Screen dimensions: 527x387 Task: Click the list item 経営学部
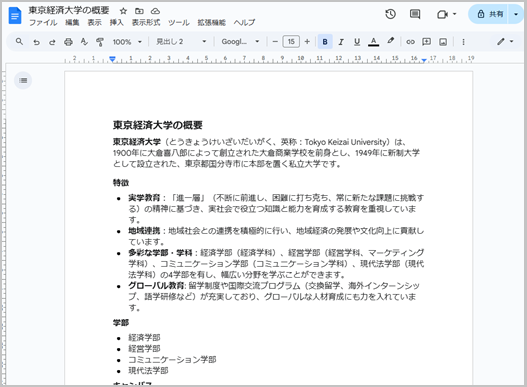point(144,348)
